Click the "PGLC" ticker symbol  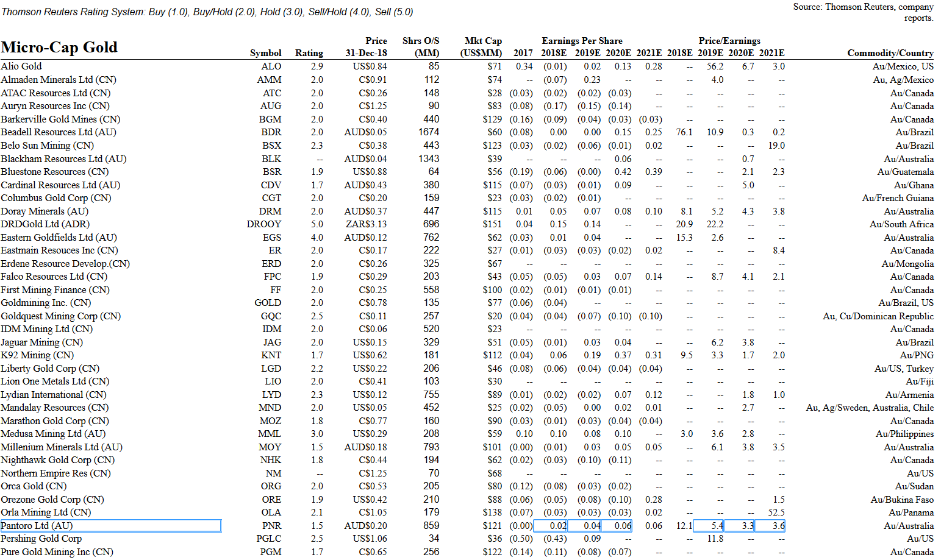(x=269, y=539)
